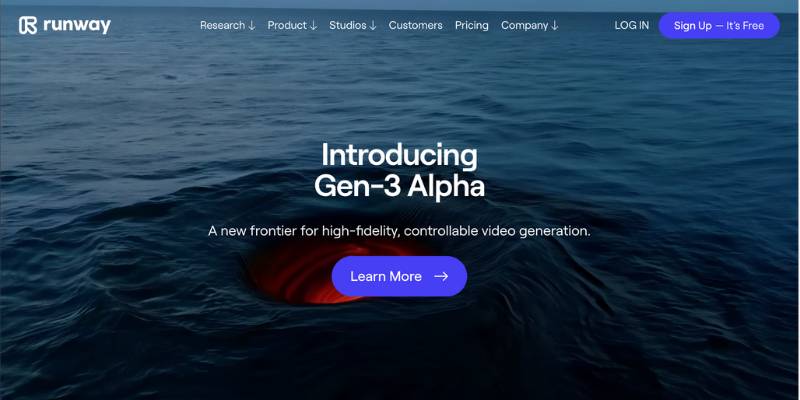Open the Company menu
Screen dimensions: 800x400
tap(530, 26)
